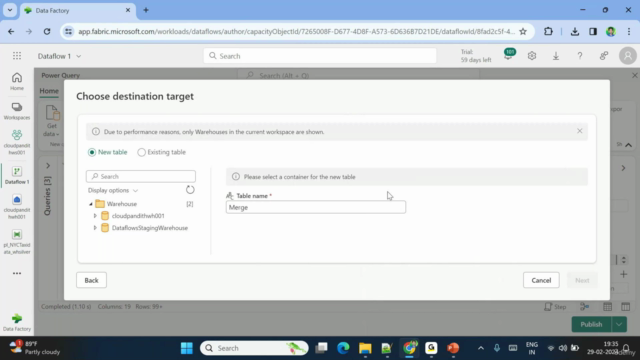Select the Existing table radio button
The width and height of the screenshot is (640, 360).
(141, 152)
